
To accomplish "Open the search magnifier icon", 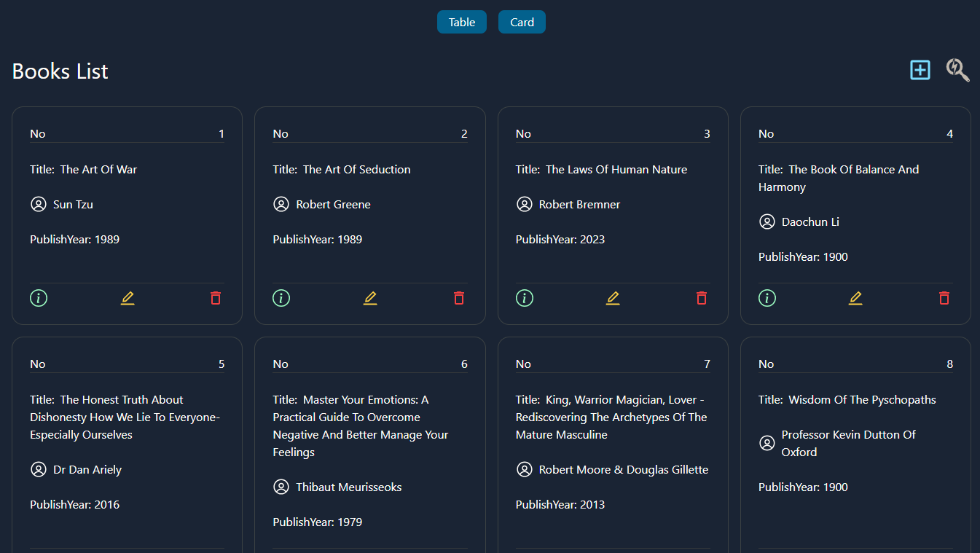I will click(957, 70).
